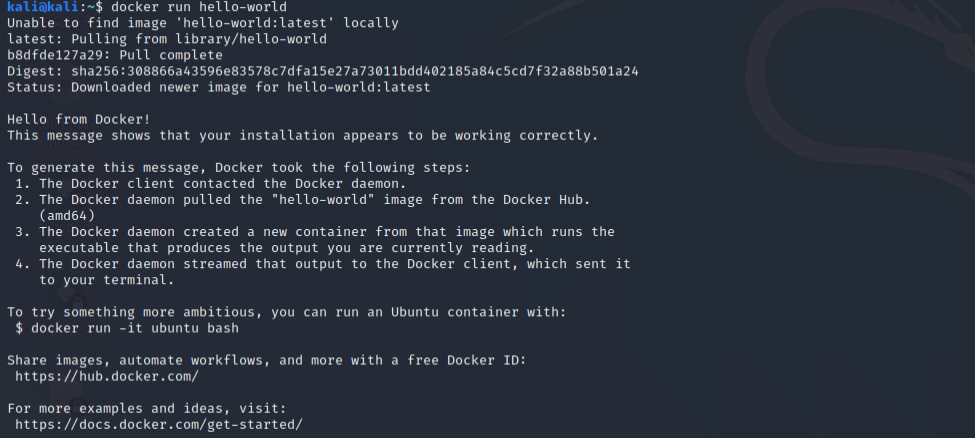
Task: Click the 'Status: Downloaded newer image' line
Action: [219, 88]
